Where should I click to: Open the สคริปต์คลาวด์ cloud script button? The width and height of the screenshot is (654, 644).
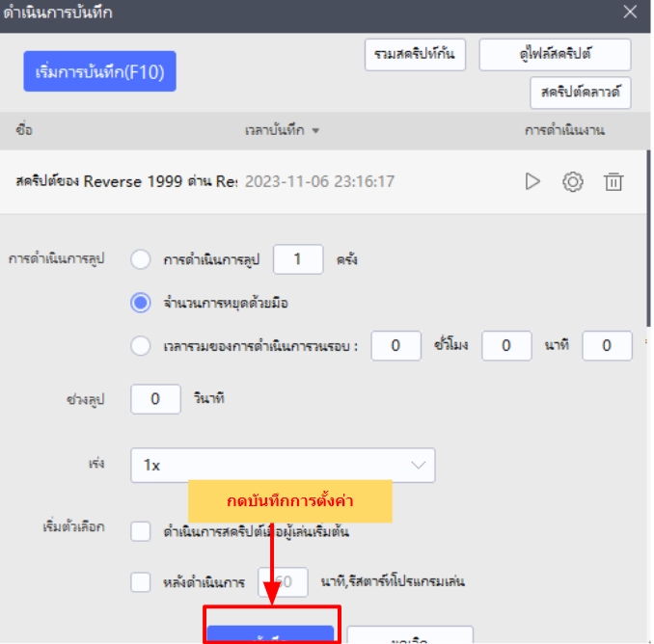tap(580, 93)
